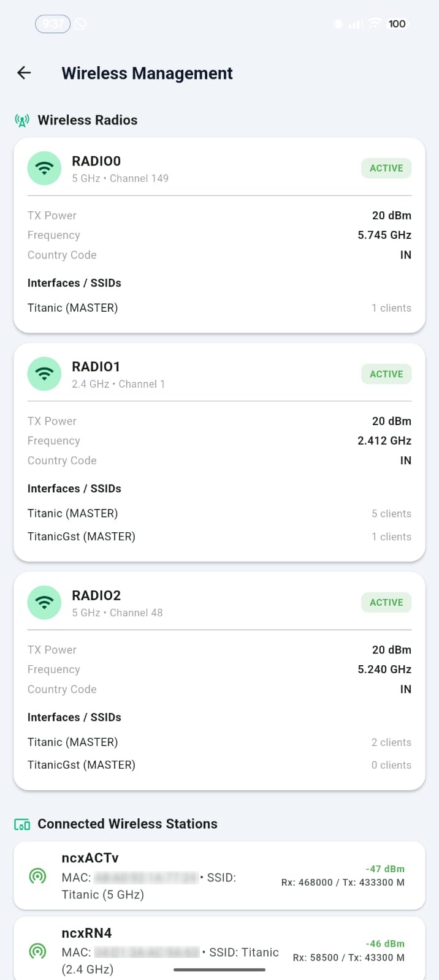Tap the ACTIVE badge on RADIO1
The width and height of the screenshot is (439, 980).
pos(386,374)
